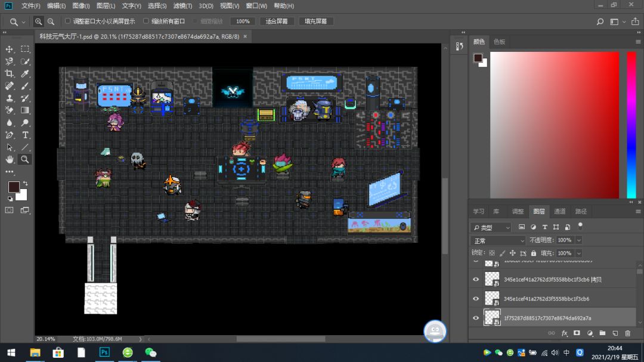
Task: Create a new layer group
Action: (x=602, y=333)
